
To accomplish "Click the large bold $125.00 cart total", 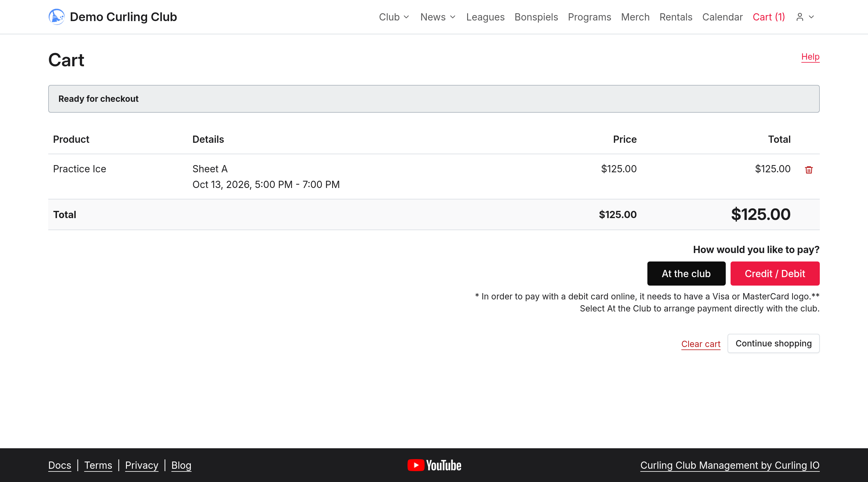I will [x=760, y=214].
